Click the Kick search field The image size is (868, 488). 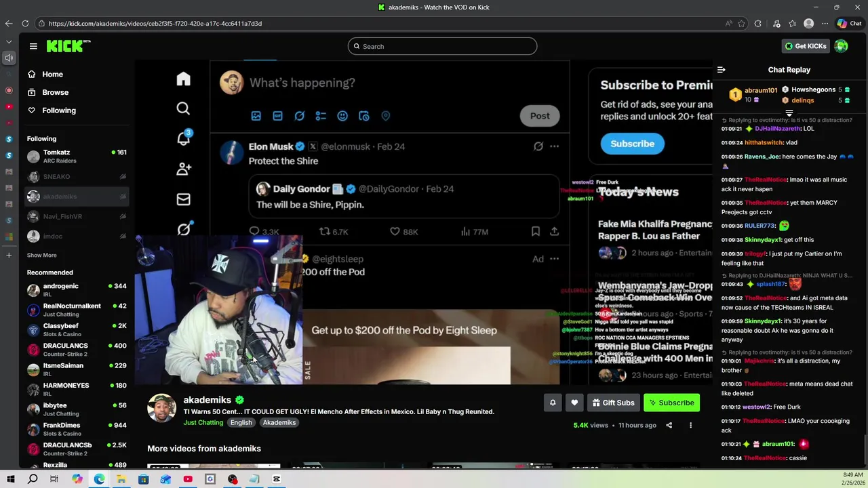pos(442,46)
